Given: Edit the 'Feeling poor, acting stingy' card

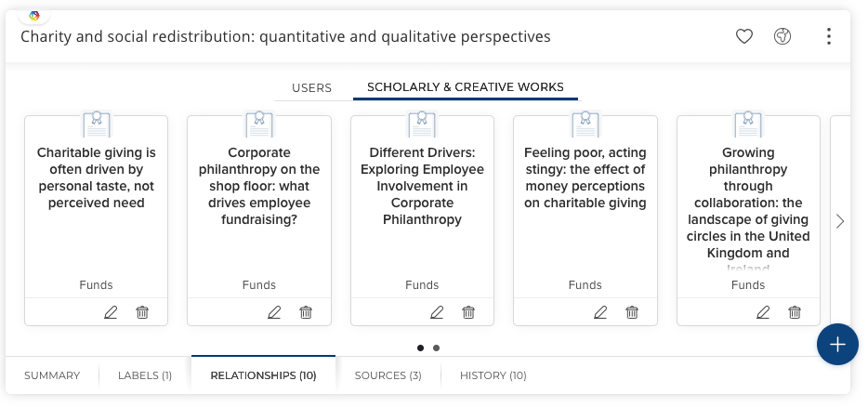Looking at the screenshot, I should point(600,312).
